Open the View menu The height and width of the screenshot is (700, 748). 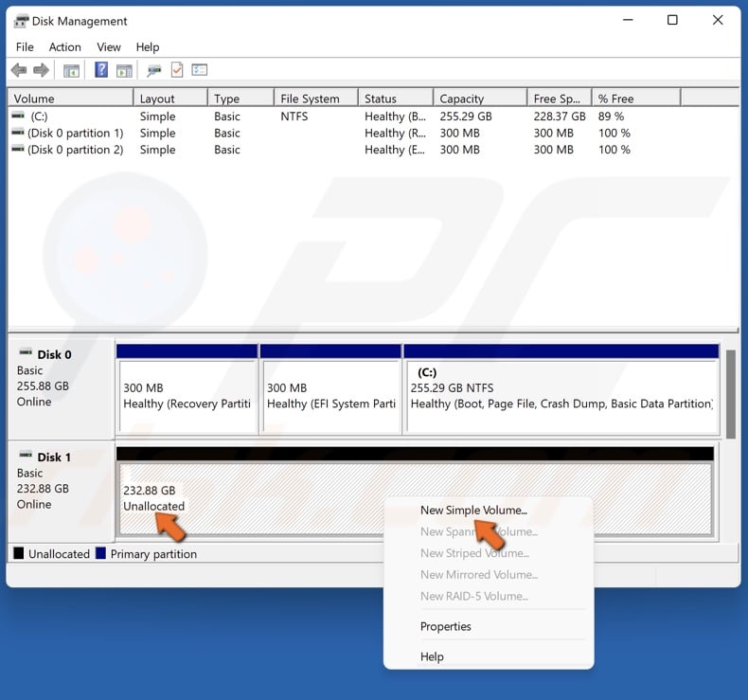pos(109,47)
